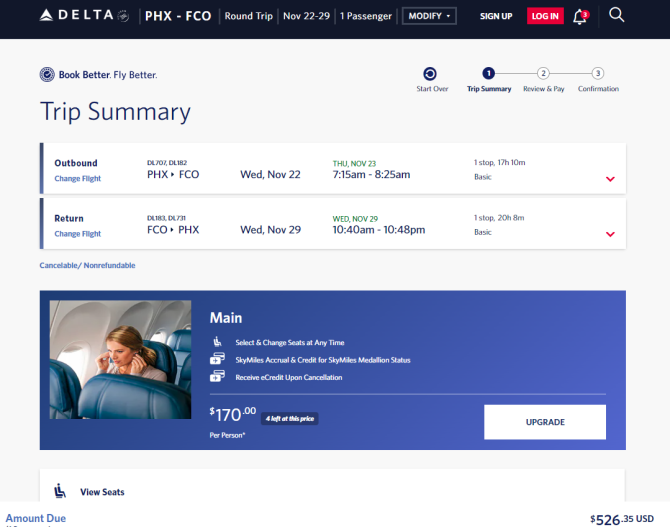This screenshot has height=527, width=670.
Task: Click the seat icon beside View Seats
Action: pos(60,491)
